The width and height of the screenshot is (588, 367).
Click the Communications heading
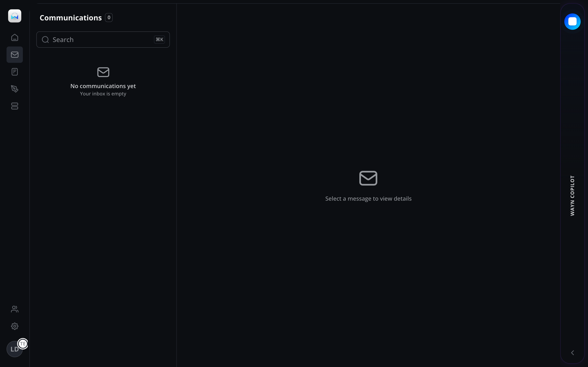pyautogui.click(x=71, y=18)
